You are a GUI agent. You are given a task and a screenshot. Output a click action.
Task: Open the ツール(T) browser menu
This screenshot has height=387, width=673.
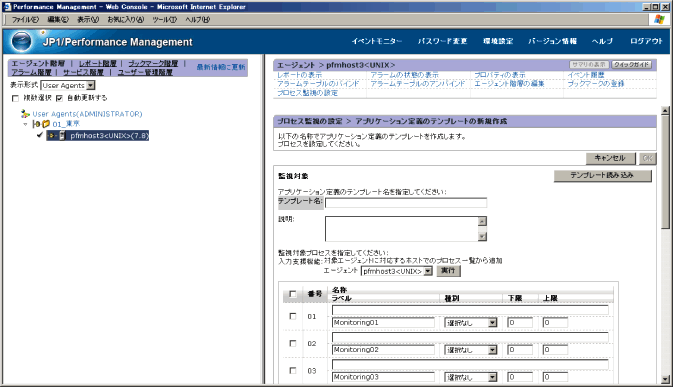(165, 20)
